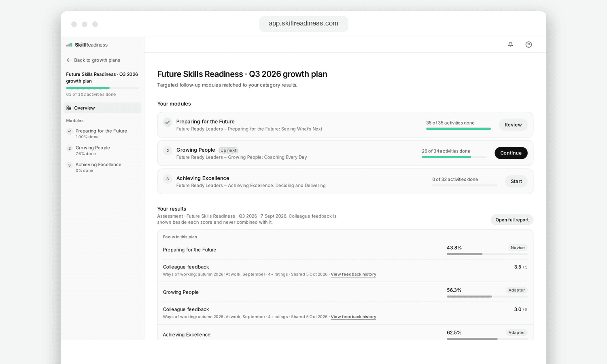This screenshot has width=607, height=364.
Task: Click the 0 of 33 activities progress bar
Action: point(465,185)
